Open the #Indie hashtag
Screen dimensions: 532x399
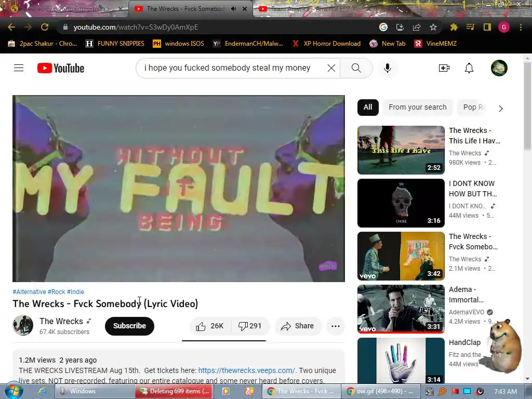point(75,292)
